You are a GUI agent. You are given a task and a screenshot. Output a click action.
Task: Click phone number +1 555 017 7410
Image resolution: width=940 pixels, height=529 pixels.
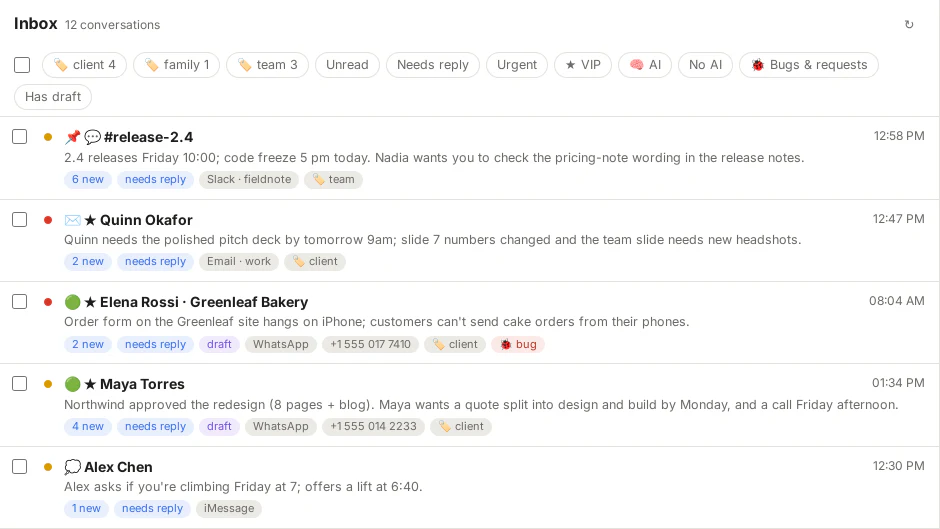pos(370,344)
